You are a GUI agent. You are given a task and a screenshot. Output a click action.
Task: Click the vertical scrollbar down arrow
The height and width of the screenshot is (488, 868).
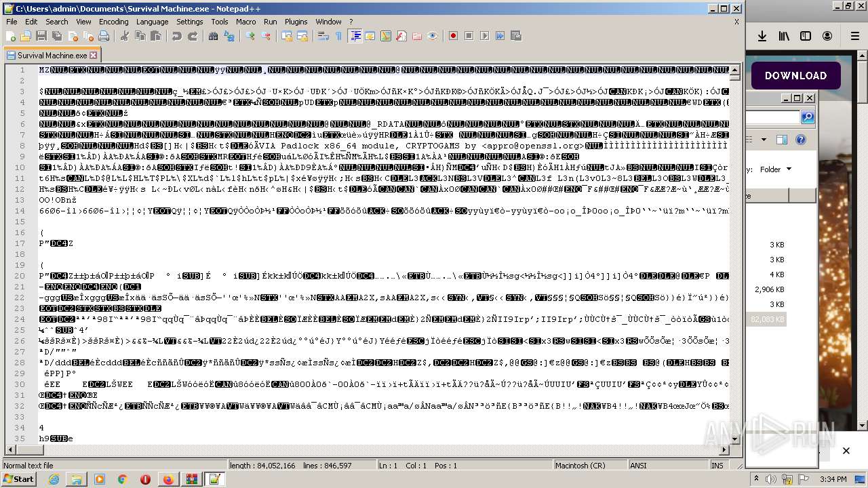pyautogui.click(x=736, y=439)
